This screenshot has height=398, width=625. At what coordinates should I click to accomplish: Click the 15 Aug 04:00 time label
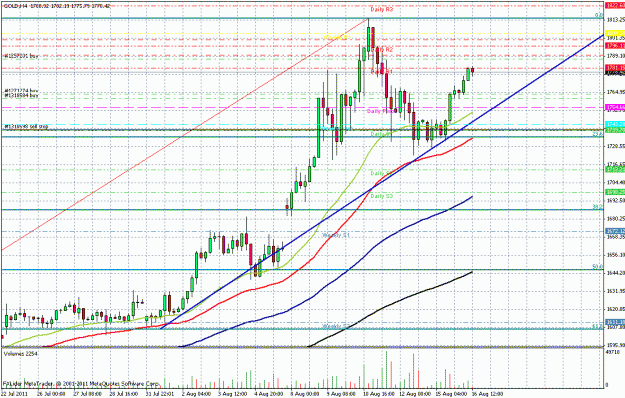450,394
